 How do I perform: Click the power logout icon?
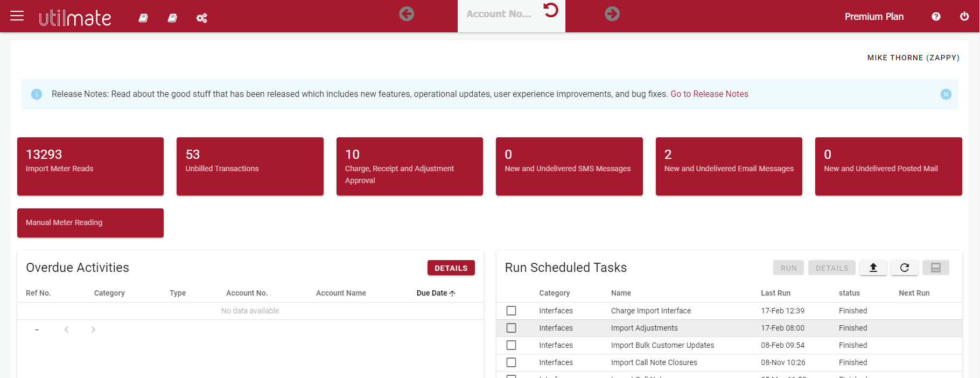[964, 17]
